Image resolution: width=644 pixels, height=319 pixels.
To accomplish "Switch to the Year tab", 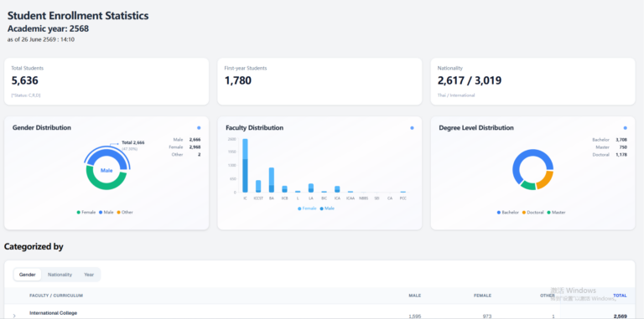I will point(89,275).
